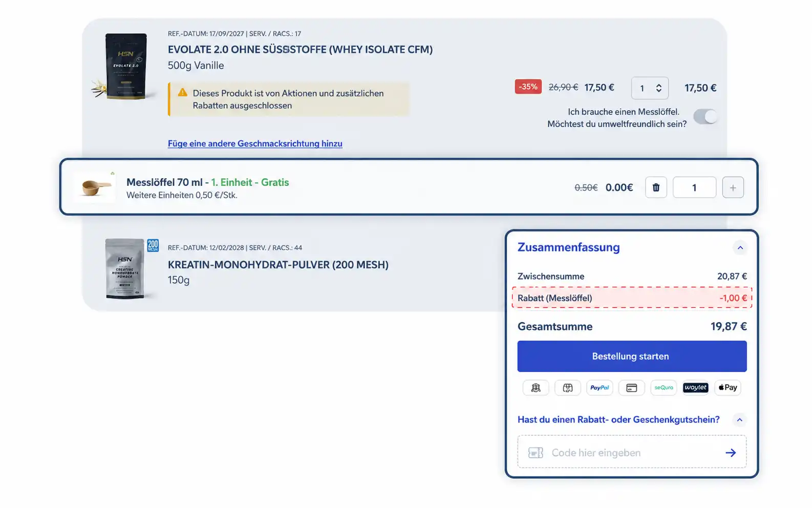This screenshot has height=508, width=812.
Task: Click the Bestellung starten button
Action: pyautogui.click(x=632, y=356)
